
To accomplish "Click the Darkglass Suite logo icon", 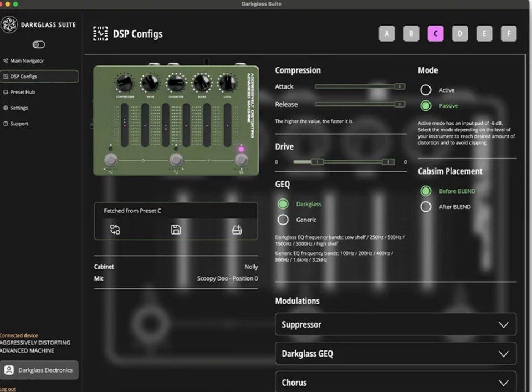I will coord(9,24).
